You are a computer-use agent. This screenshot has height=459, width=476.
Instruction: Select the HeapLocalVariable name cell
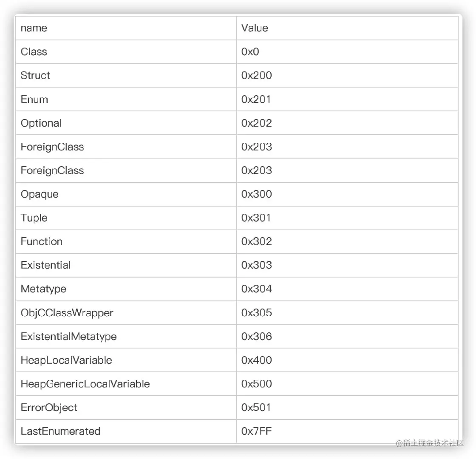[x=66, y=360]
